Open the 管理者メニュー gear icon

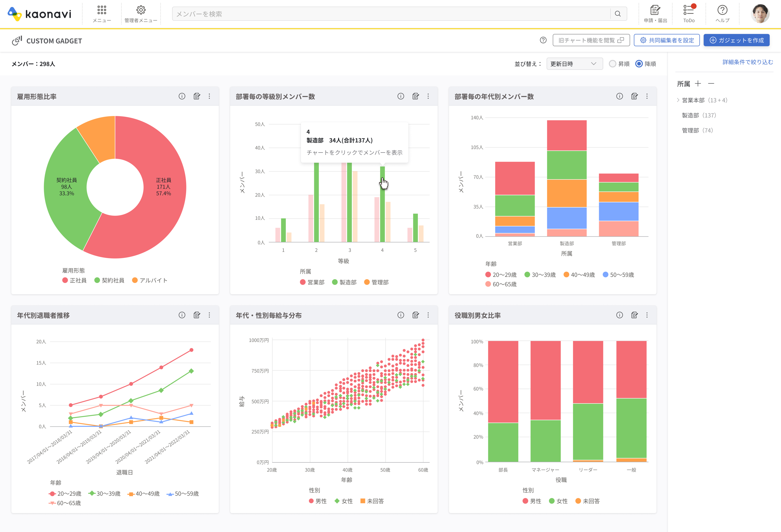tap(141, 13)
